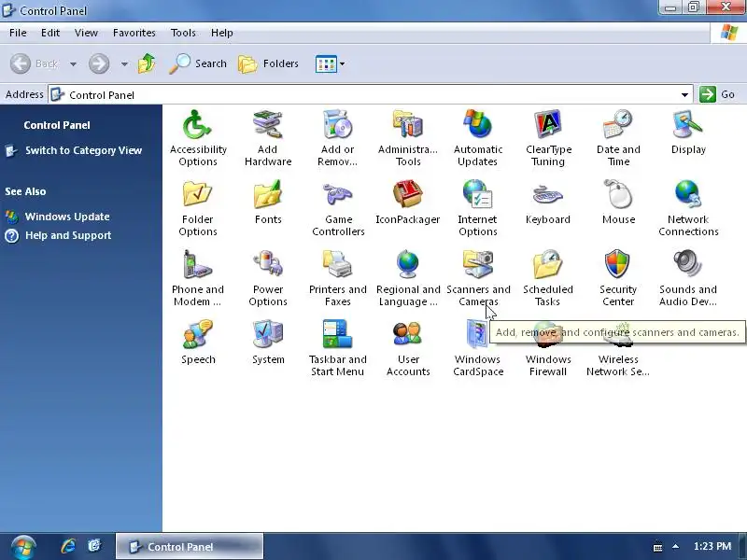
Task: Launch Internet Explorer from quick launch
Action: tap(68, 546)
